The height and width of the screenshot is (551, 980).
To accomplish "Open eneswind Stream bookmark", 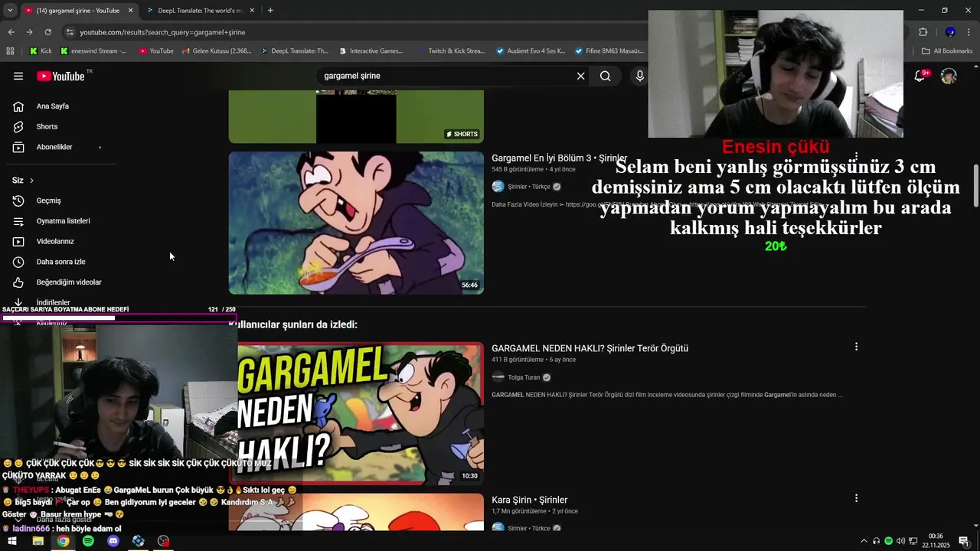I will pos(93,51).
